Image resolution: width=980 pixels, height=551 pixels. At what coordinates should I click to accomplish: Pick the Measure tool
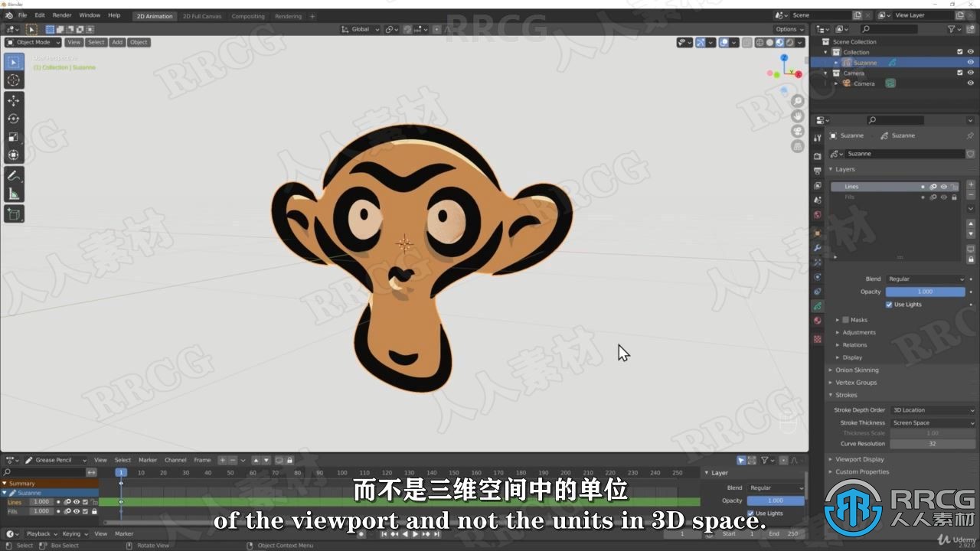coord(14,194)
